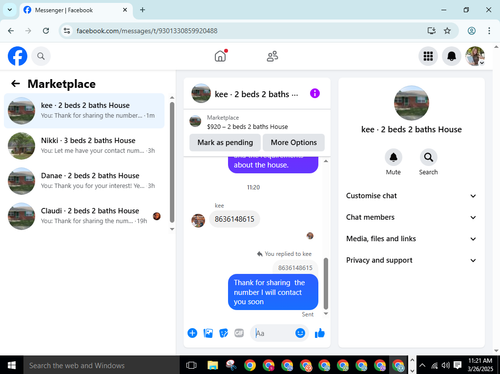Image resolution: width=500 pixels, height=374 pixels.
Task: Click the replied quote 8636148615
Action: [x=295, y=268]
